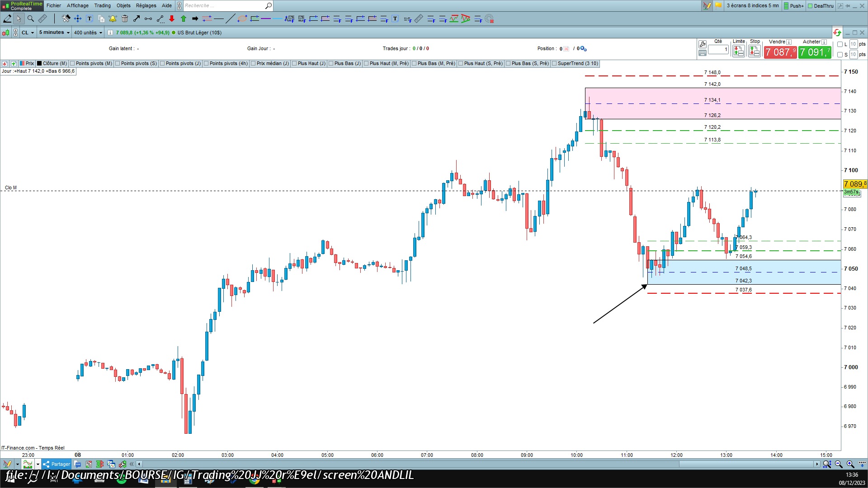Screen dimensions: 868x488
Task: Open the Trading menu
Action: point(102,5)
